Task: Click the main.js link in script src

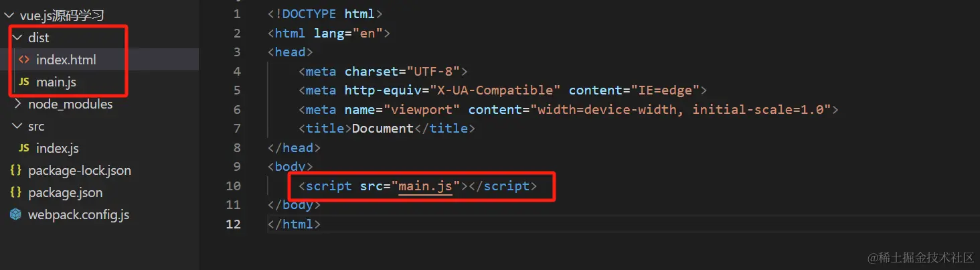Action: [425, 186]
